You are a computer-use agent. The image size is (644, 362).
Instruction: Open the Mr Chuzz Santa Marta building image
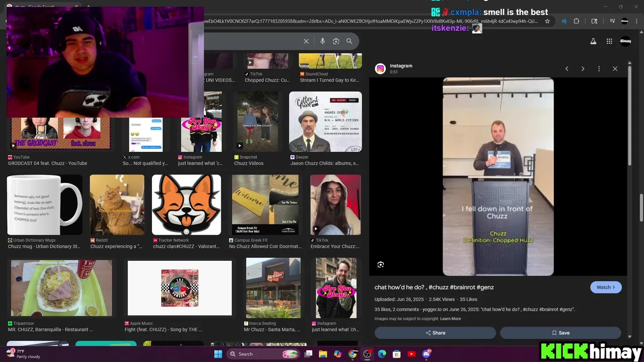point(273,288)
